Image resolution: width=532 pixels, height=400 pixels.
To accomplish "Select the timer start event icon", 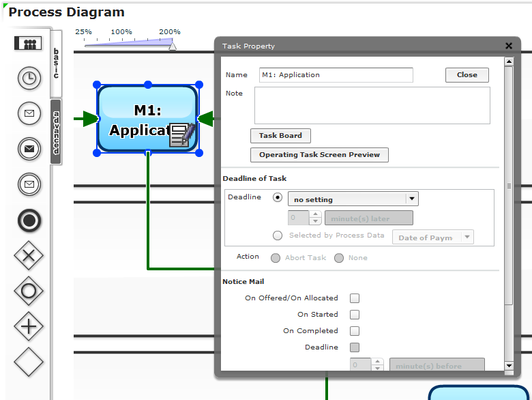I will [29, 78].
